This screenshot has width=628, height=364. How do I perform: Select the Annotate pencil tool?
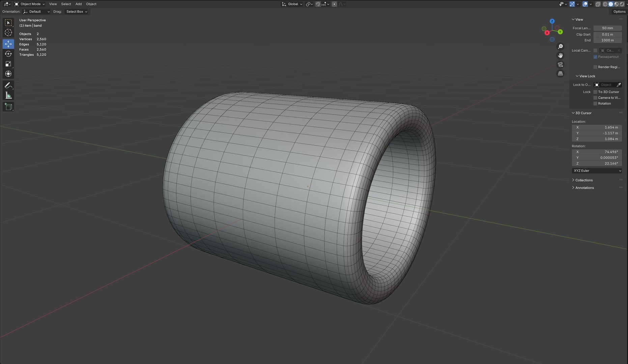point(8,85)
